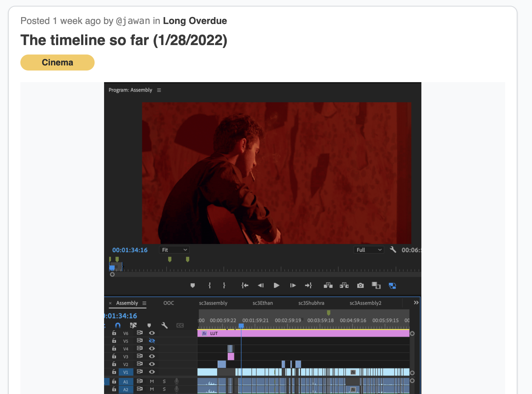
Task: Mute the A1 audio track
Action: pos(152,381)
